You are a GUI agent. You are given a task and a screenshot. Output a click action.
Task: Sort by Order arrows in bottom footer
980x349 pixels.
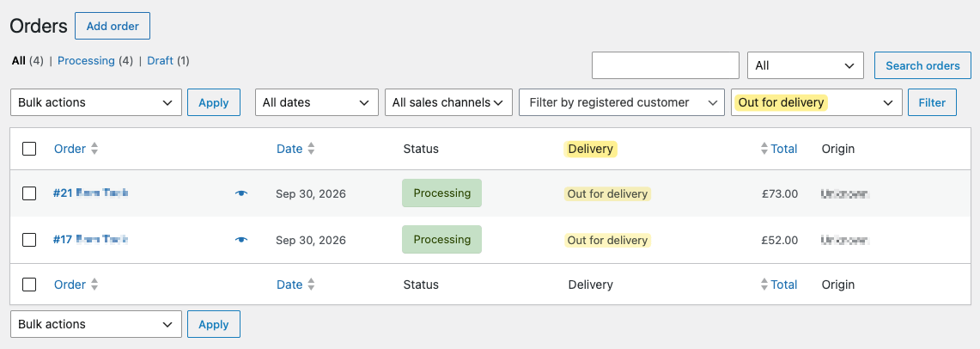[x=94, y=285]
